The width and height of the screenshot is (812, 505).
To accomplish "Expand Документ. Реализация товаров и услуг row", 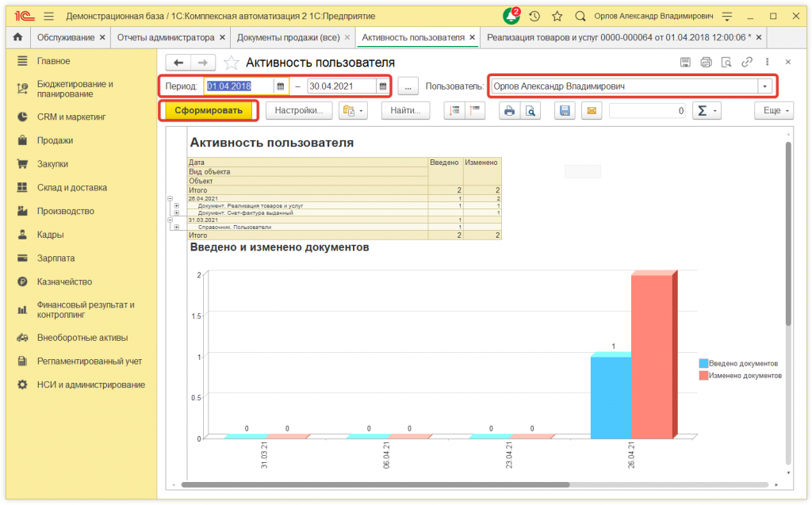I will click(x=177, y=205).
